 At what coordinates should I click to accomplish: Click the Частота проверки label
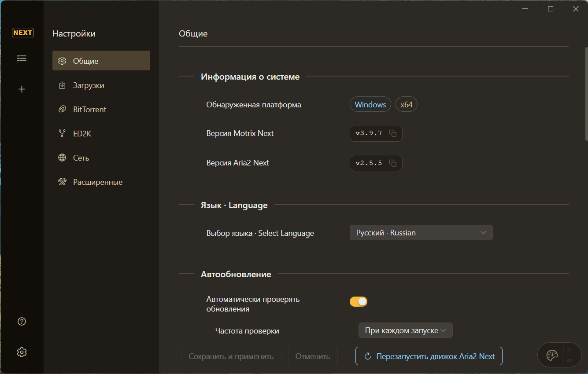pyautogui.click(x=247, y=331)
